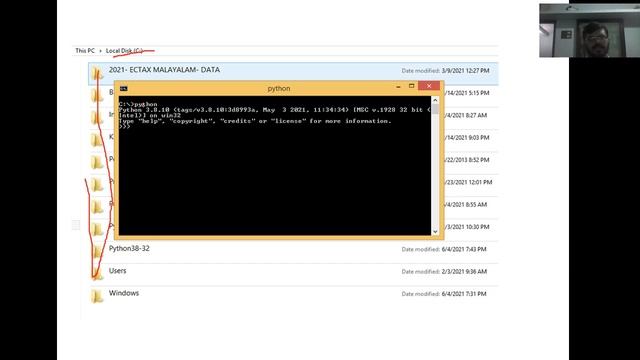The width and height of the screenshot is (640, 360).
Task: Open the 2021- ECTAX MALAYALAM- DATA folder
Action: pyautogui.click(x=164, y=70)
